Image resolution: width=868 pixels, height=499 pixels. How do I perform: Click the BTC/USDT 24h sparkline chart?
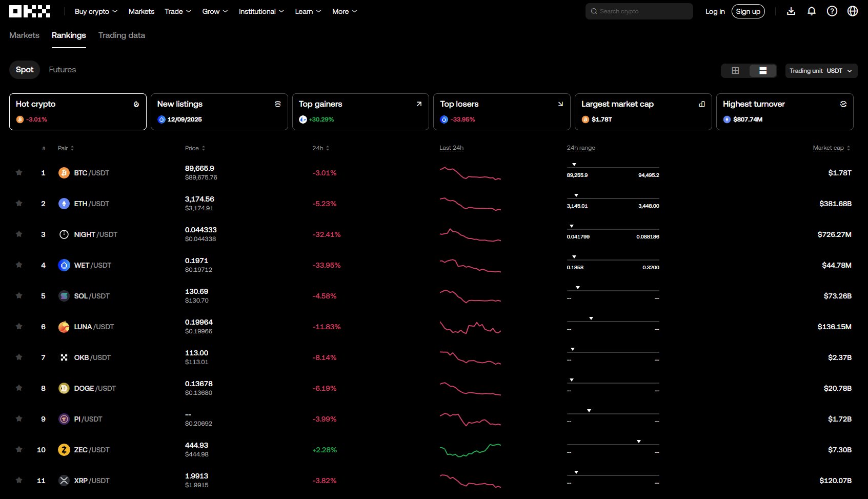coord(470,173)
